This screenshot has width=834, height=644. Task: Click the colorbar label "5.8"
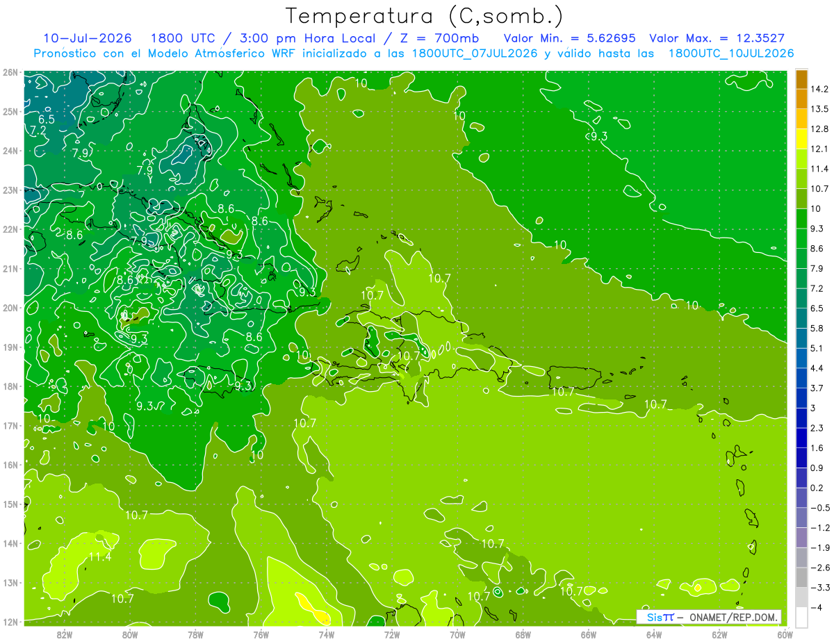click(817, 328)
